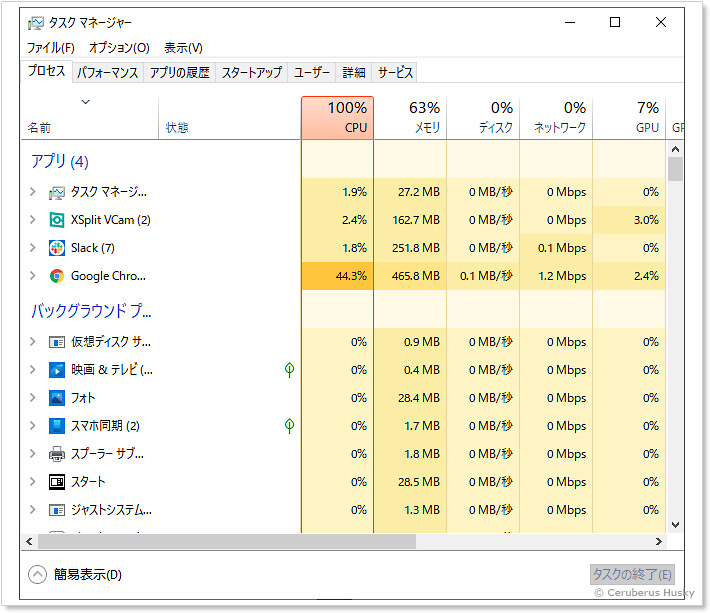Click タスク マネージャ's 1.9% CPU value
Screen dimensions: 710x613
coord(355,192)
